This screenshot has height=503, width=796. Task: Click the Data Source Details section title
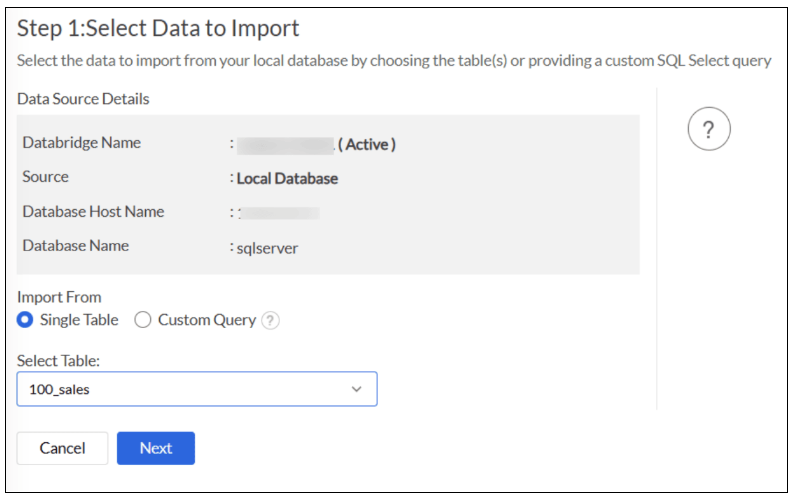pos(83,99)
